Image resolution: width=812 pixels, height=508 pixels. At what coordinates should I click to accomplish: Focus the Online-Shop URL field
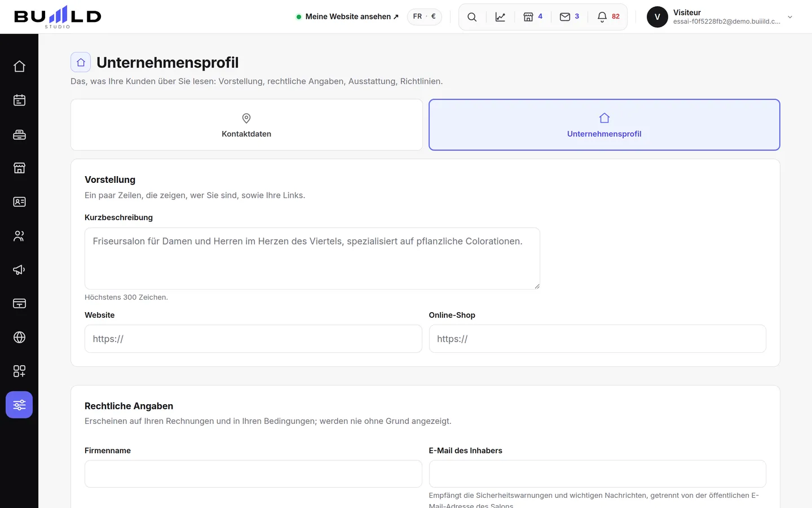pyautogui.click(x=598, y=339)
